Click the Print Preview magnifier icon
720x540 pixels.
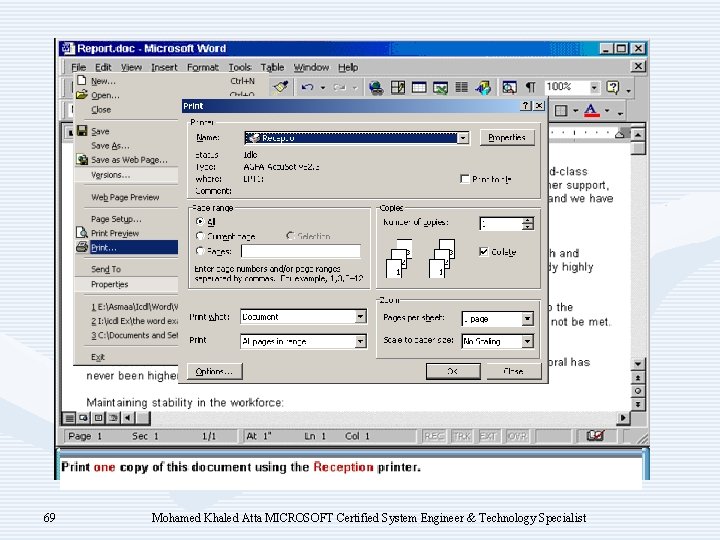(82, 232)
